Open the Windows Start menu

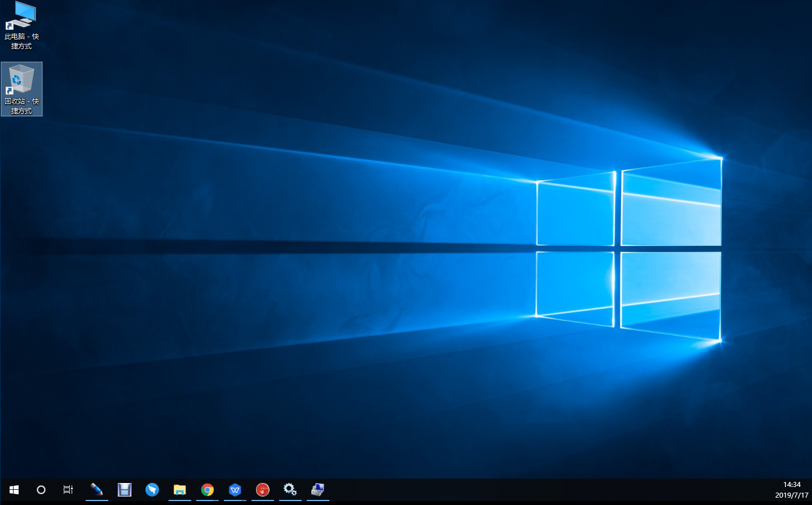click(x=14, y=490)
